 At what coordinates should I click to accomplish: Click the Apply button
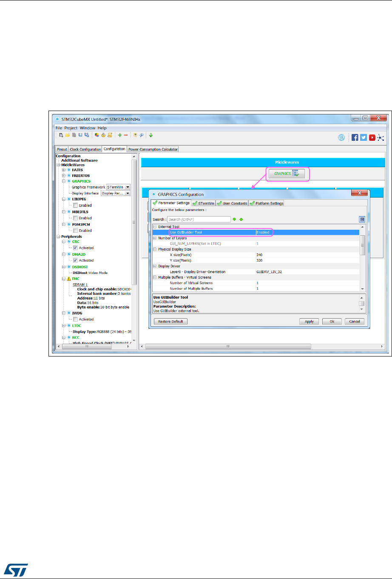(309, 322)
